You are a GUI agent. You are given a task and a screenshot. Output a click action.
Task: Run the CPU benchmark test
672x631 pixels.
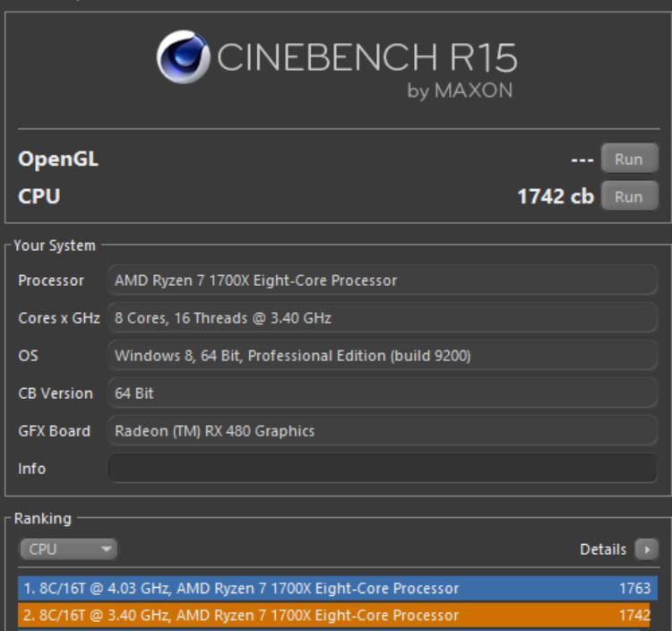(x=629, y=196)
